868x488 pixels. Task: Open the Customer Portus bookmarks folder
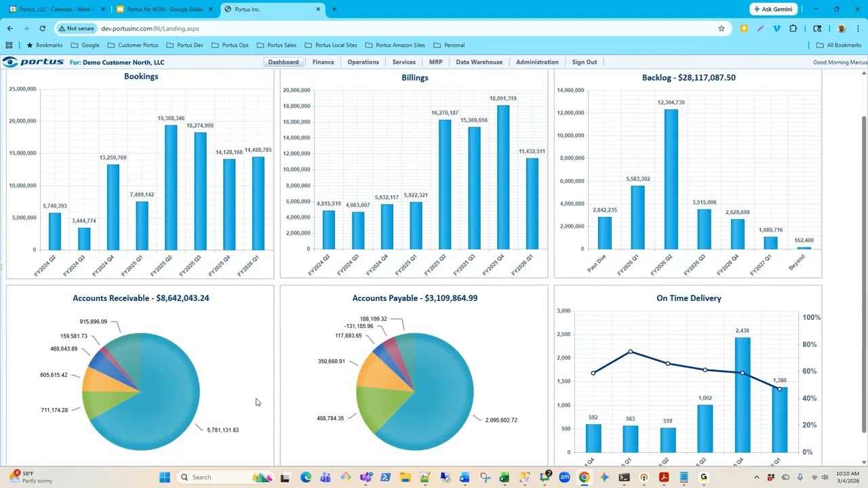[133, 45]
